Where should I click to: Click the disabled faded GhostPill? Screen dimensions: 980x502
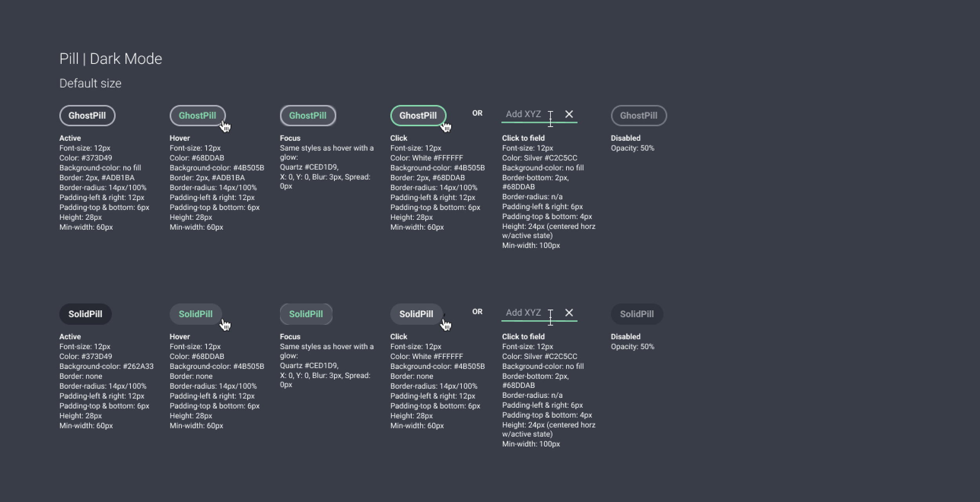[x=639, y=116]
